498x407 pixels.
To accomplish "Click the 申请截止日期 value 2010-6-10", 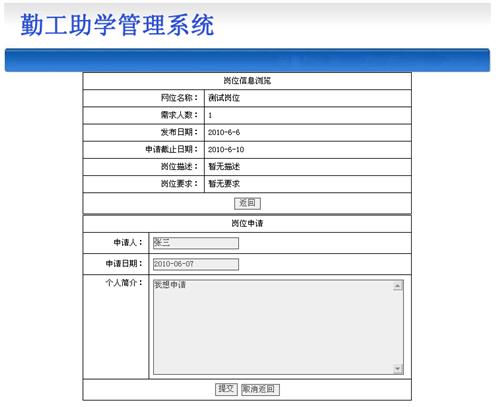I will click(x=226, y=149).
